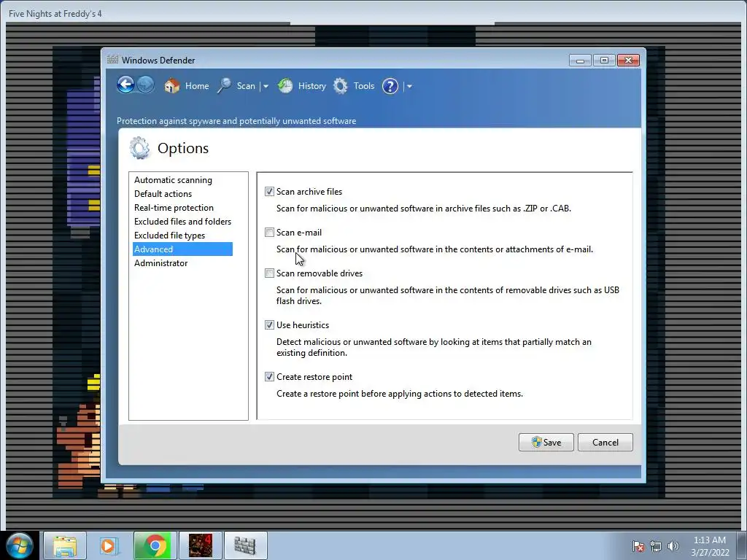Screen dimensions: 747x560
Task: Toggle the Scan archive files checkbox
Action: (270, 192)
